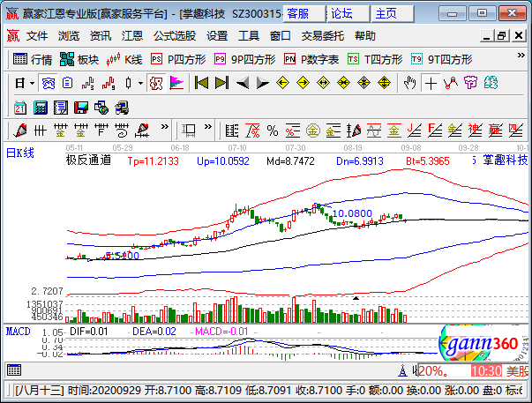
Task: Select the purple 3-wave indicator icon
Action: click(88, 83)
